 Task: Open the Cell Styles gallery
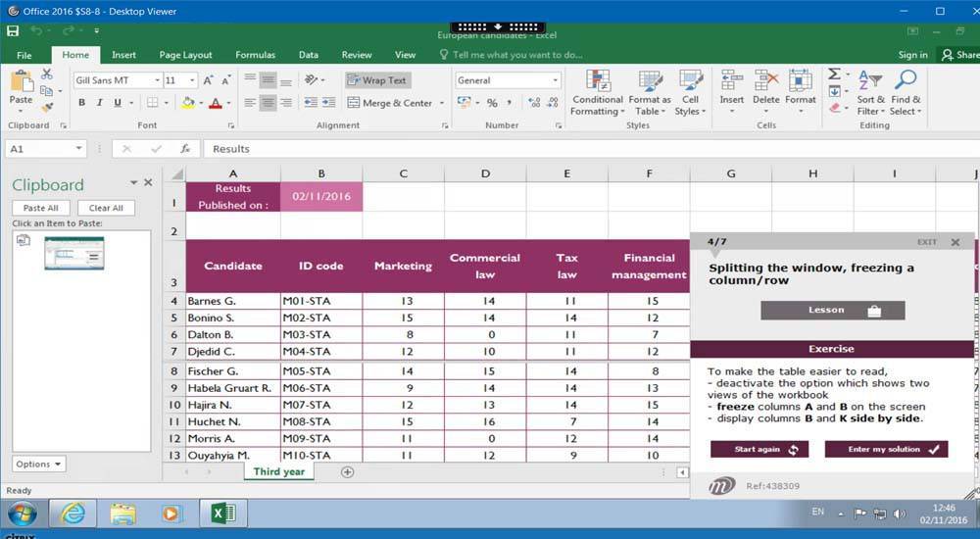(x=690, y=93)
